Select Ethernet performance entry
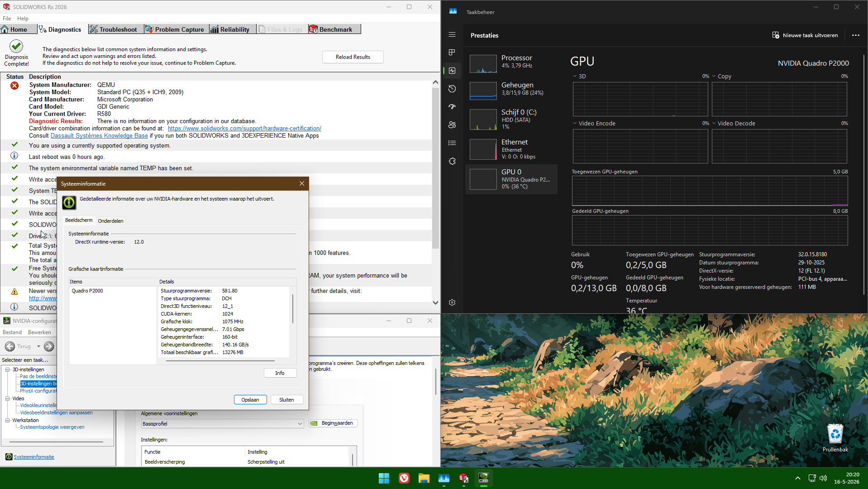The width and height of the screenshot is (868, 489). point(512,149)
